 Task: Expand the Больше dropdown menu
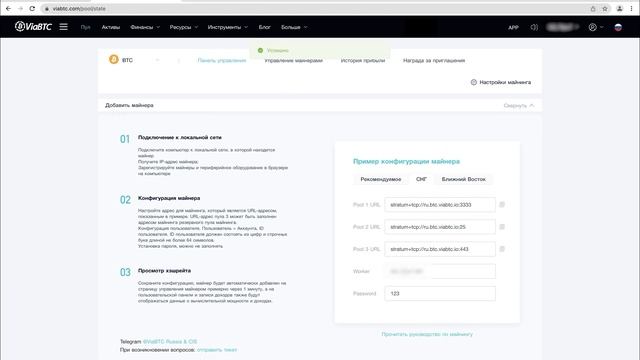[294, 27]
